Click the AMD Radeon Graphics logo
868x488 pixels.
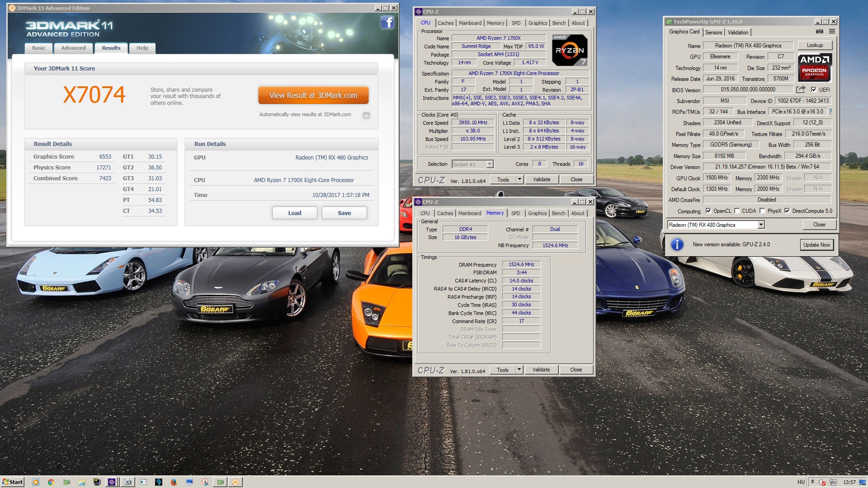click(815, 67)
